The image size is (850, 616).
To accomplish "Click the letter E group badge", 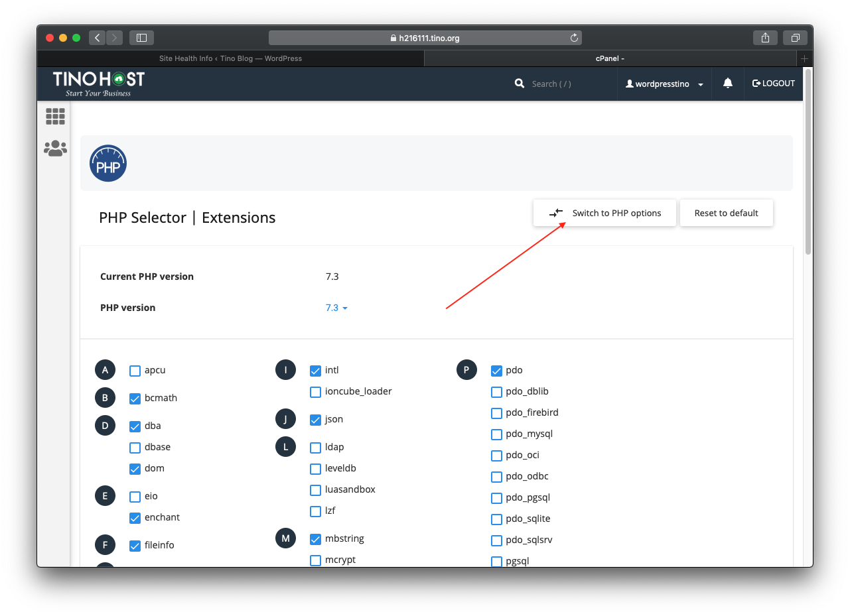I will [105, 496].
